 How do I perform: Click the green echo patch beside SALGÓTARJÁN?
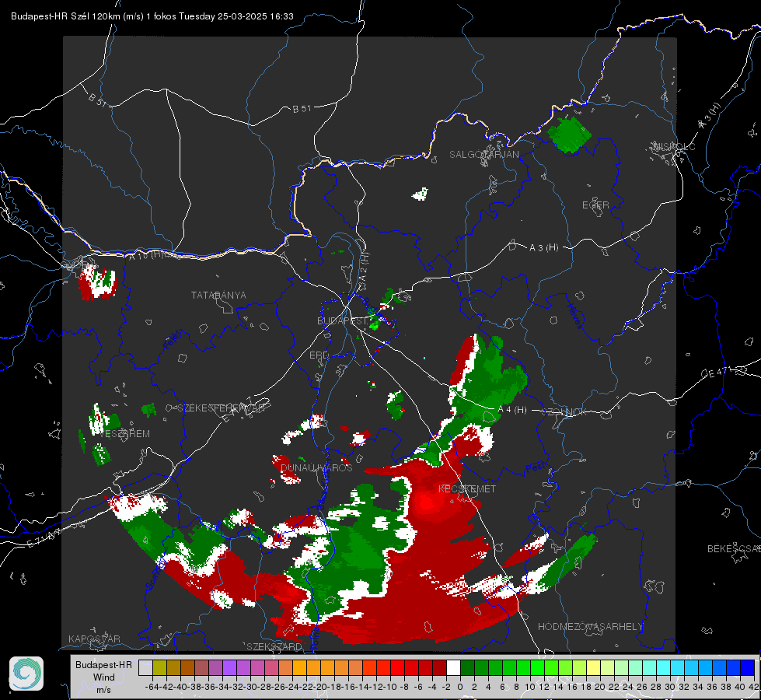[569, 135]
